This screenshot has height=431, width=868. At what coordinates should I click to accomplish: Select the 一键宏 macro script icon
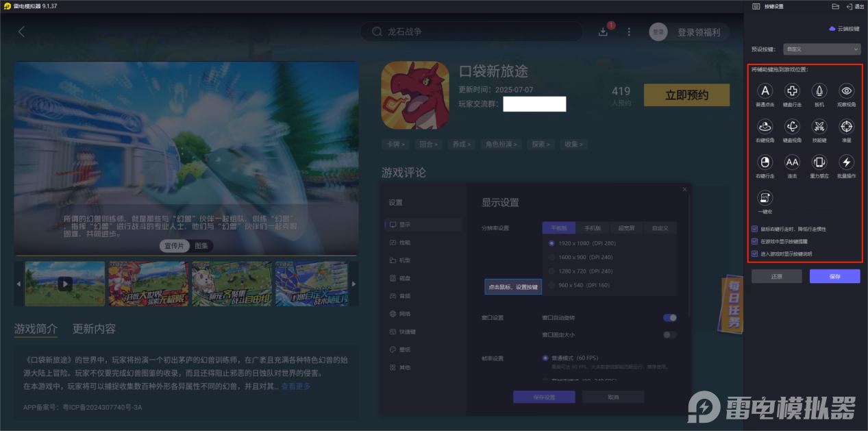coord(765,198)
